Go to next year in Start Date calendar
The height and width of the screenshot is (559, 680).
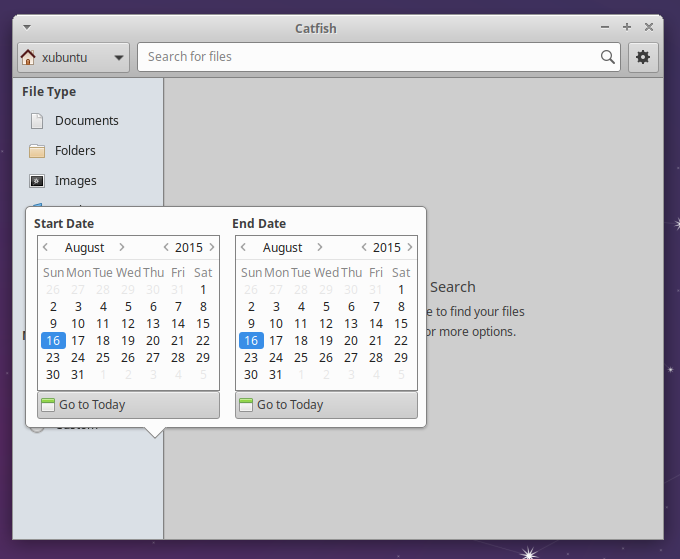click(x=212, y=247)
